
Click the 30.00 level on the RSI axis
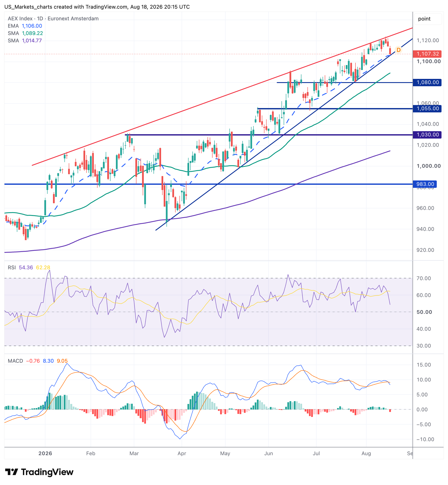click(x=424, y=346)
